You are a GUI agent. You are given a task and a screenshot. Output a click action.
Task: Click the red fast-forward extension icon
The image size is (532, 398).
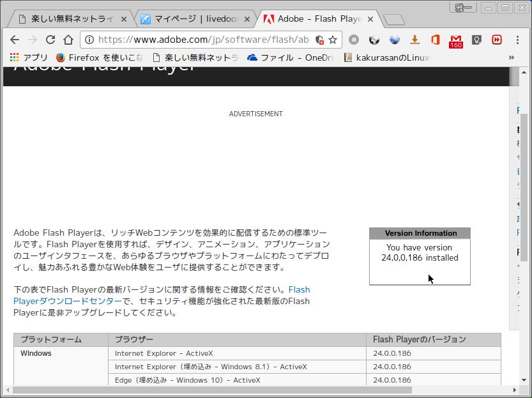[497, 40]
